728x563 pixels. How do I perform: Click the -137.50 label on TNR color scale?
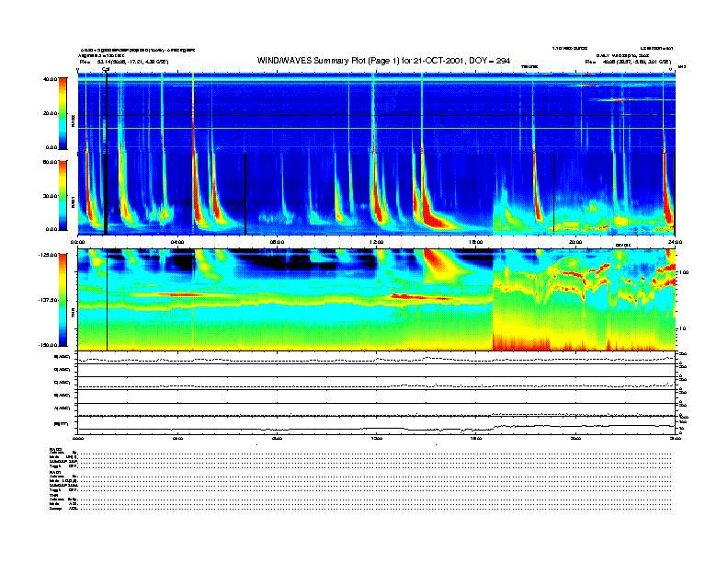tap(48, 300)
